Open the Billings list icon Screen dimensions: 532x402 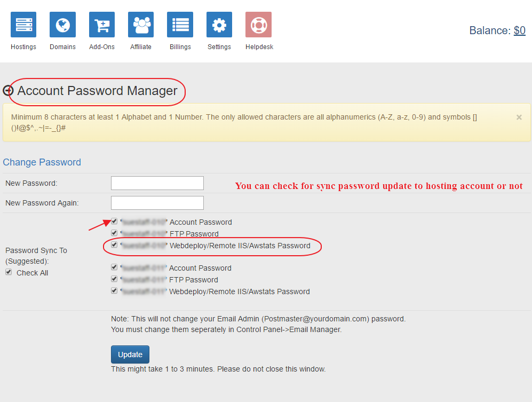tap(180, 25)
